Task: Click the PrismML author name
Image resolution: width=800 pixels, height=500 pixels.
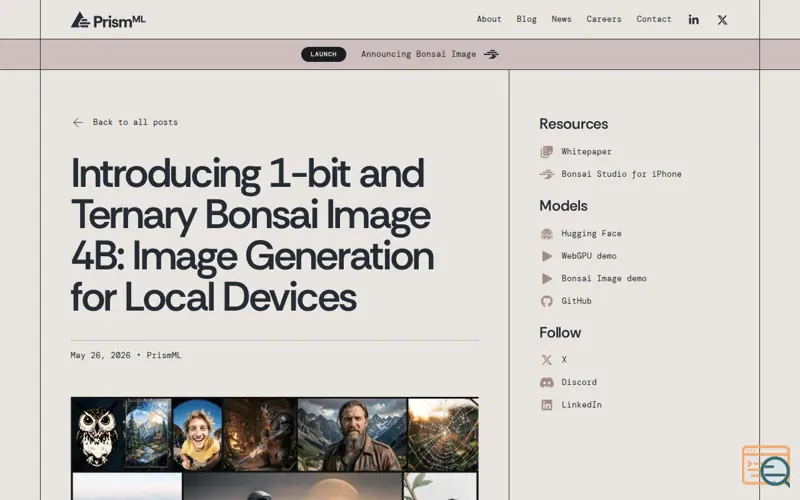Action: 164,355
